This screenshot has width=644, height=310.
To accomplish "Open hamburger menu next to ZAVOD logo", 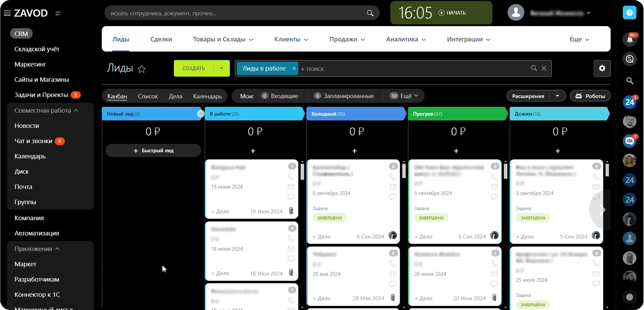I will (x=7, y=13).
